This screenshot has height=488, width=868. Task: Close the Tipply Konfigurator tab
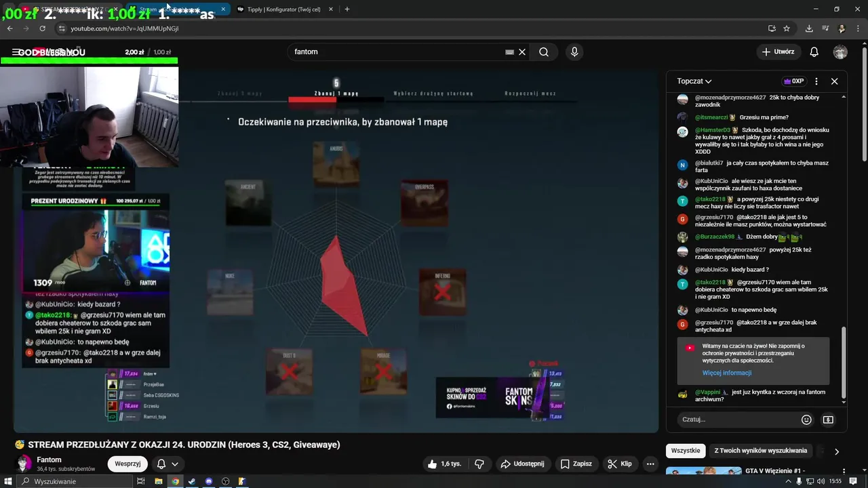click(x=331, y=9)
